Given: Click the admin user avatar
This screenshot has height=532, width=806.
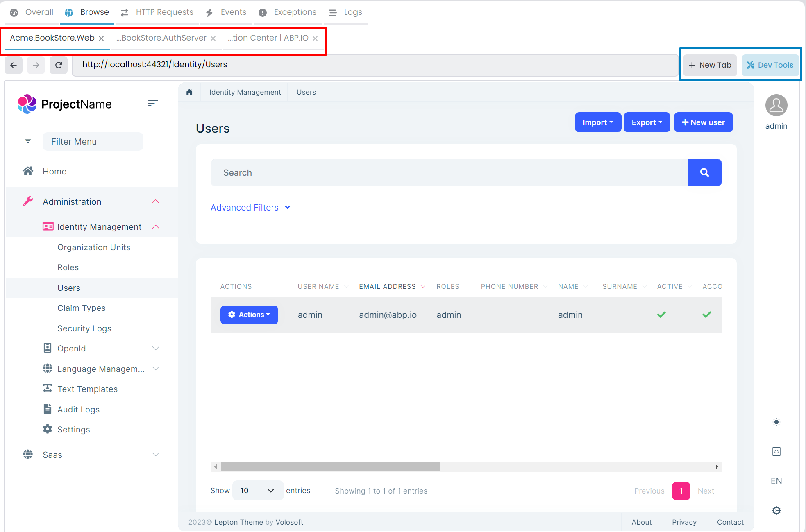Looking at the screenshot, I should point(776,105).
